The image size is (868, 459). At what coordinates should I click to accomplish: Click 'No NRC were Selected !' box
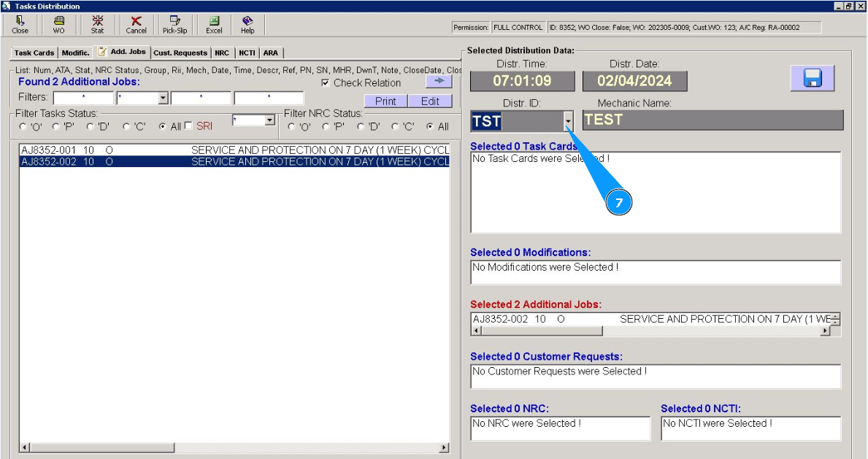click(x=561, y=428)
